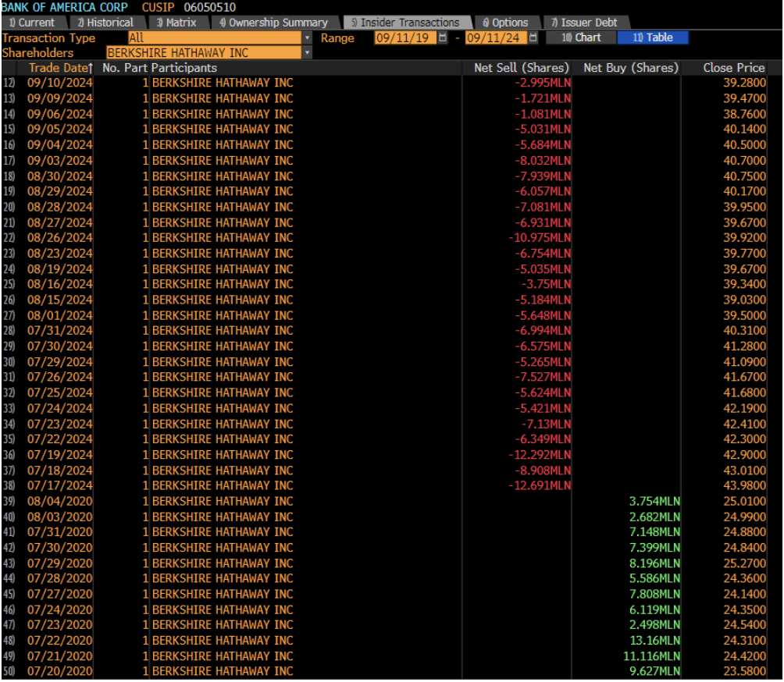784x682 pixels.
Task: Select close price 39.6700 for 08/27/2024
Action: pos(744,223)
